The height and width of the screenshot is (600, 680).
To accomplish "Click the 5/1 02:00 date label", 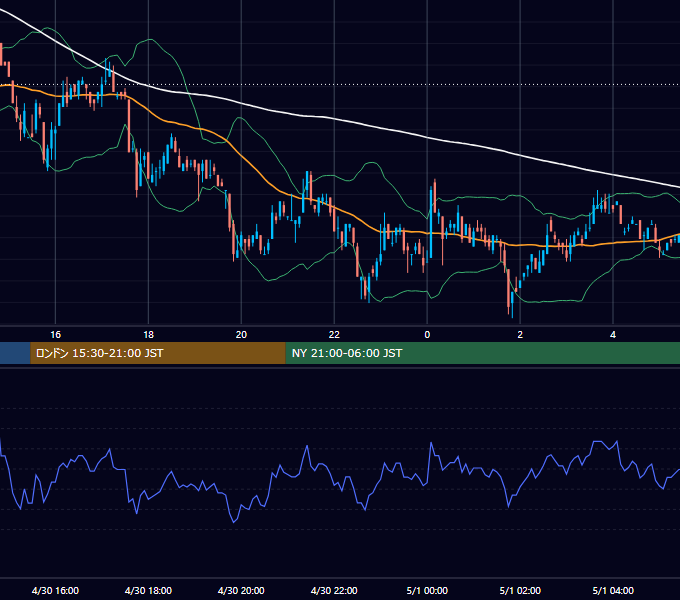I will click(520, 590).
